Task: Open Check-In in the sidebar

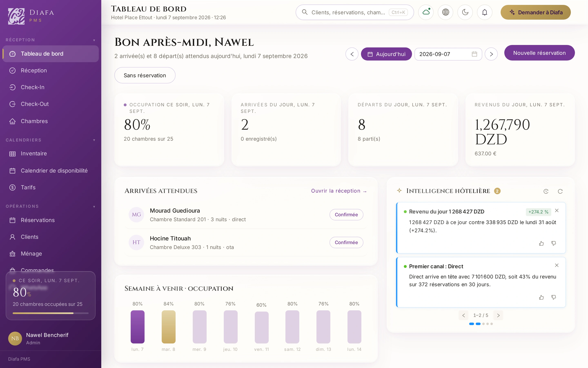Action: tap(51, 87)
